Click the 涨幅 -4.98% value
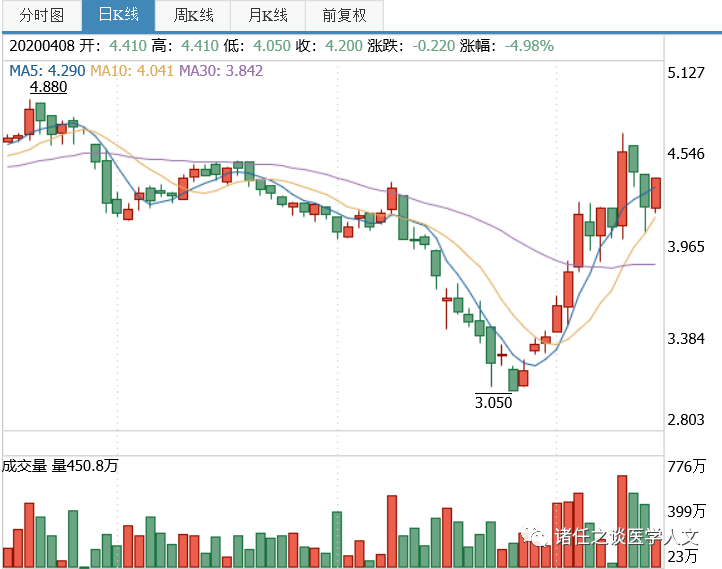Image resolution: width=722 pixels, height=569 pixels. (529, 46)
